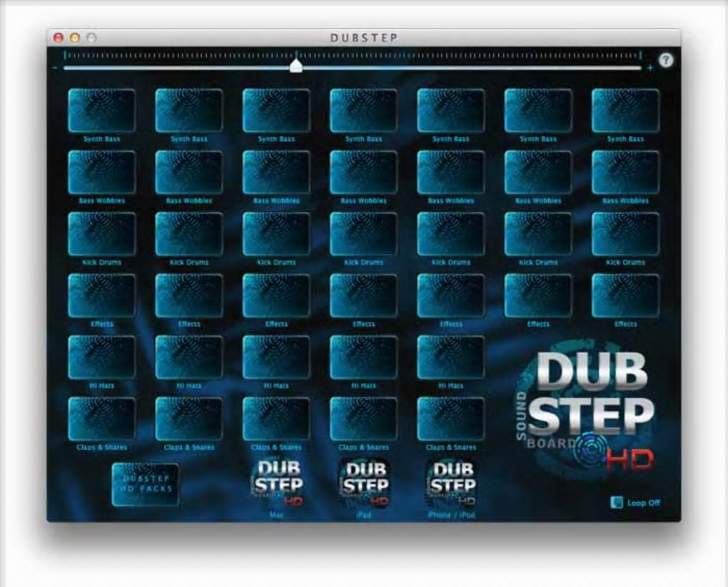
Task: Tap the first Hi Hats pad
Action: pos(101,357)
